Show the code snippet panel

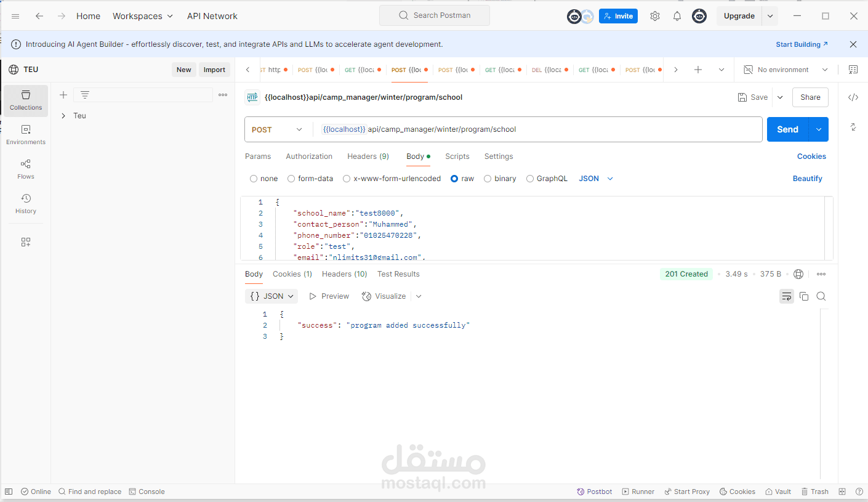853,97
